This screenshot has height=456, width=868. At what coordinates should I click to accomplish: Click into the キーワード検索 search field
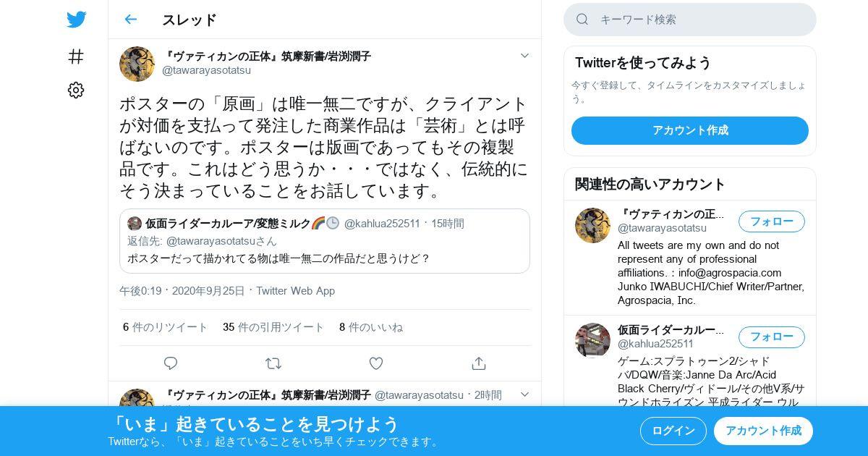[x=690, y=20]
